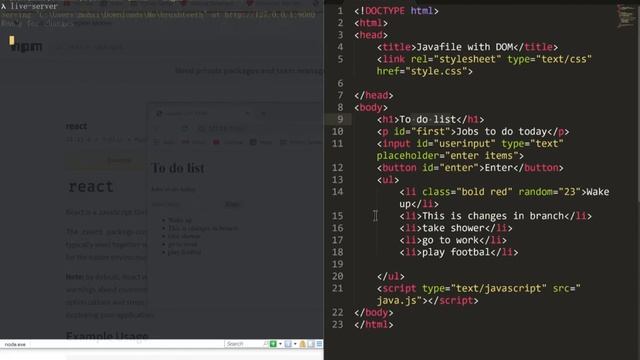Viewport: 640px width, 360px height.
Task: Click the button id="enter" code line
Action: [x=470, y=168]
